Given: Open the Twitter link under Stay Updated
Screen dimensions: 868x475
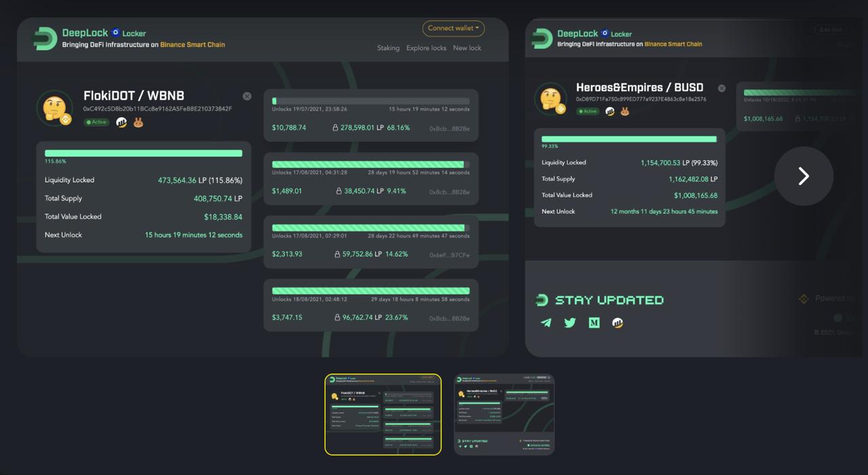Looking at the screenshot, I should pos(570,323).
